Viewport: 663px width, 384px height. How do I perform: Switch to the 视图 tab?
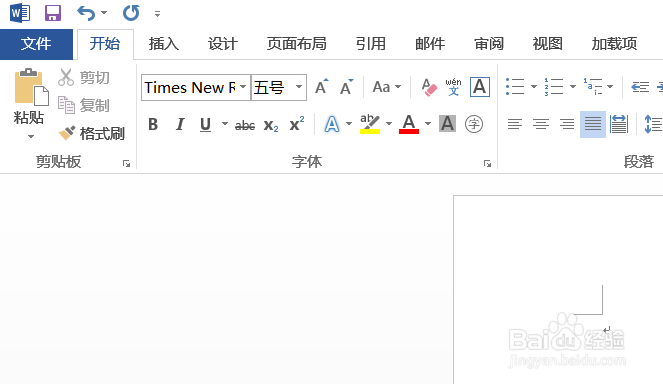point(548,44)
